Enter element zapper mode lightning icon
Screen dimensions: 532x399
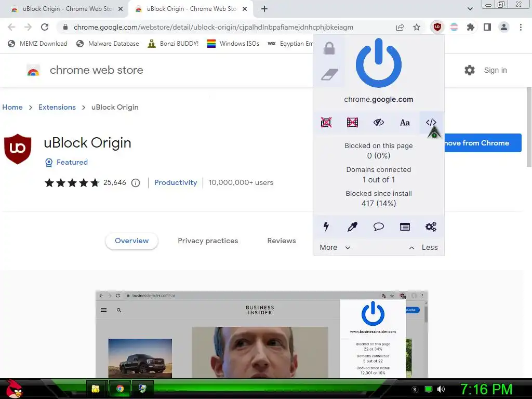point(326,227)
